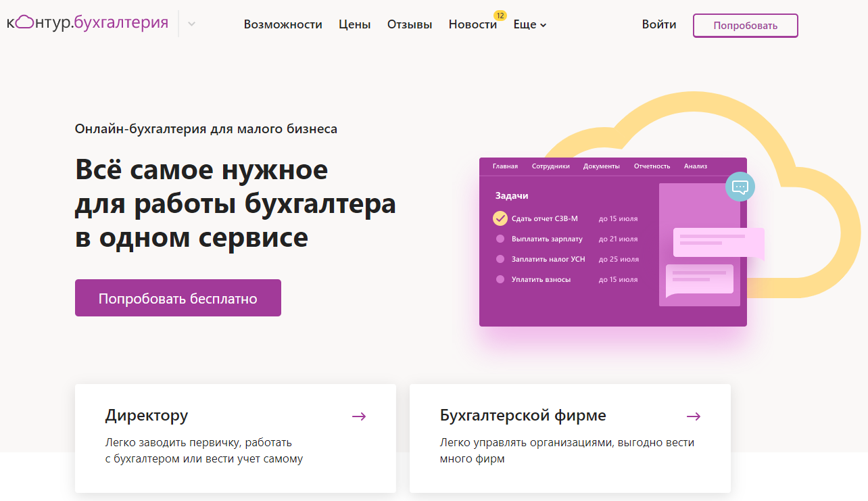Open the Бухгалтерской фирме card

[x=570, y=438]
